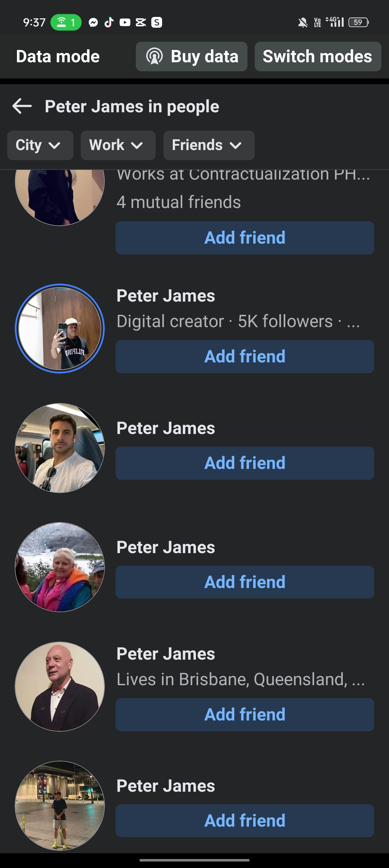Image resolution: width=389 pixels, height=868 pixels.
Task: Tap the YouTube notification icon in status bar
Action: [125, 23]
